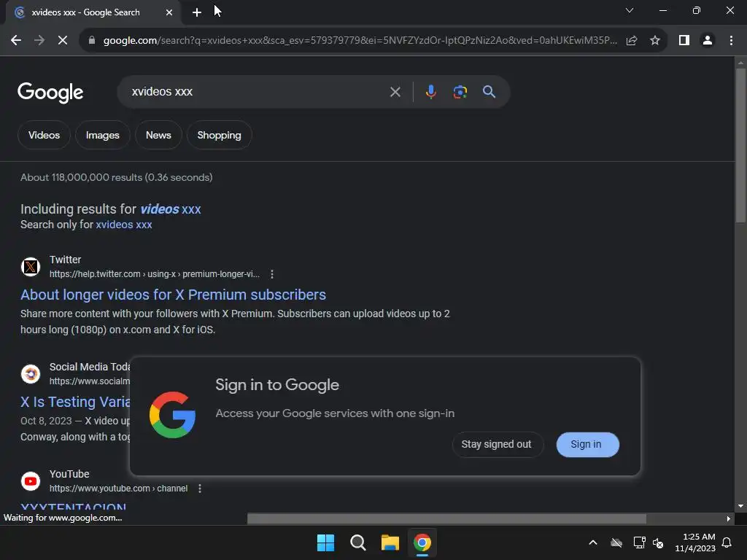Screen dimensions: 747x560
Task: Choose Stay signed out
Action: point(496,444)
